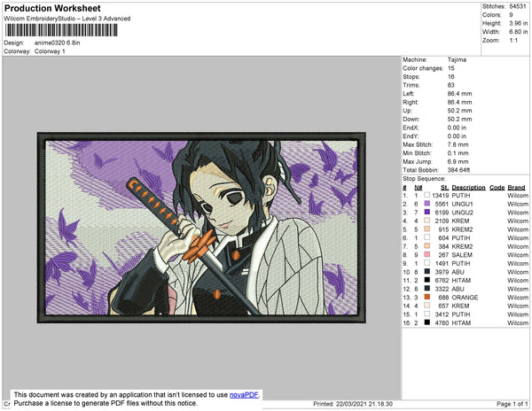The height and width of the screenshot is (411, 532).
Task: Click the Production Worksheet title
Action: click(x=52, y=9)
